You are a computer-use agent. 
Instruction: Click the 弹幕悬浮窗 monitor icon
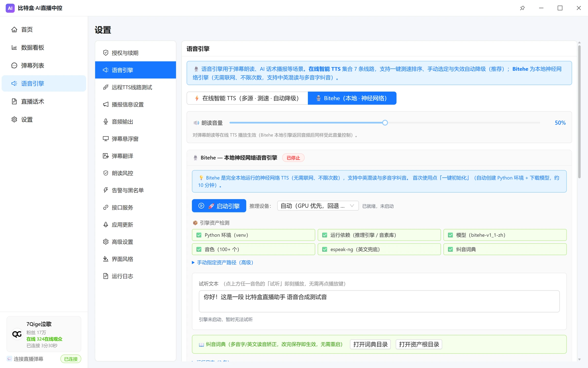106,139
